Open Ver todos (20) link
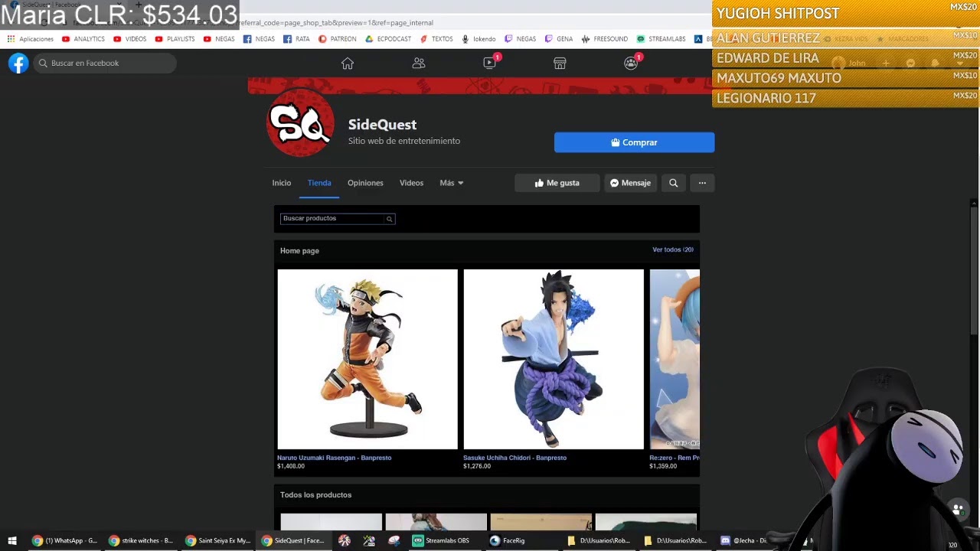The width and height of the screenshot is (980, 551). click(x=673, y=249)
